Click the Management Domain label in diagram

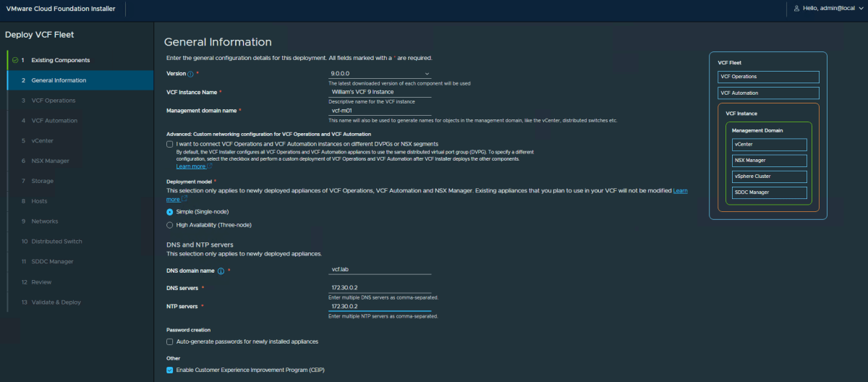click(757, 130)
